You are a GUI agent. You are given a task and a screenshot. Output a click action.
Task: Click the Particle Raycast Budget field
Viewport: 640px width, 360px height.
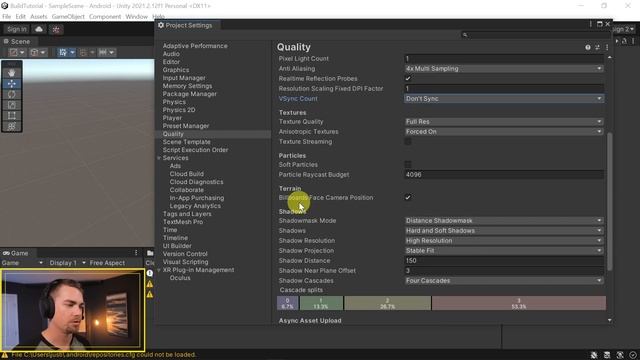504,175
